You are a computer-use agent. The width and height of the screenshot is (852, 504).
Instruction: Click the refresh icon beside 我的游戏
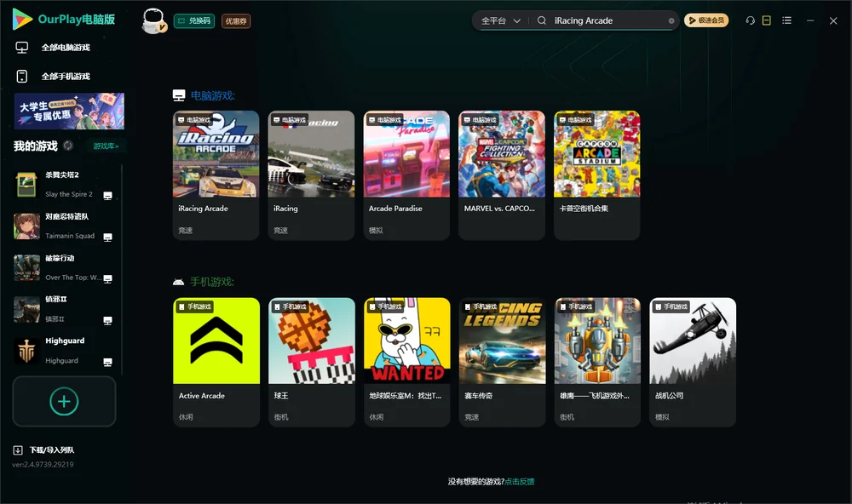pyautogui.click(x=68, y=146)
